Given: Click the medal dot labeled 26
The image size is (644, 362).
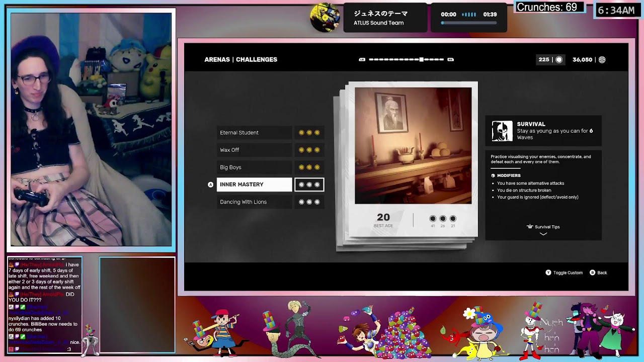Looking at the screenshot, I should tap(443, 219).
